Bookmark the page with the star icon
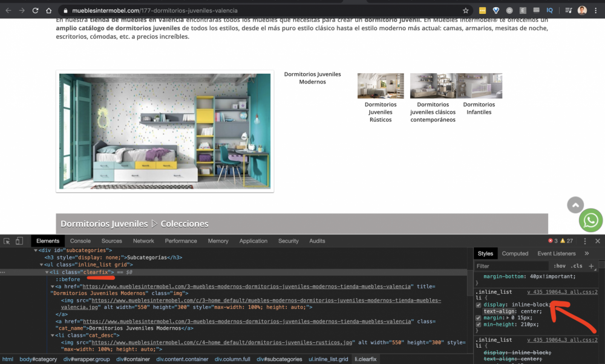The height and width of the screenshot is (364, 605). click(466, 10)
